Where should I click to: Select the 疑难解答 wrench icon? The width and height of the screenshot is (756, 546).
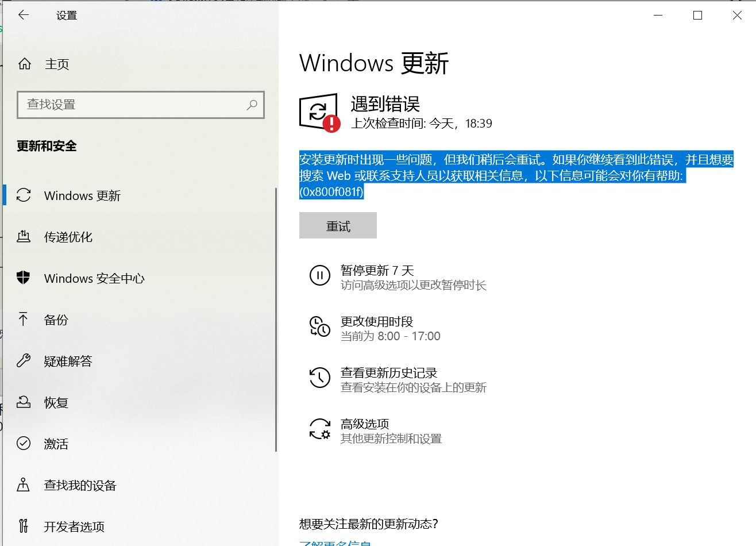[24, 361]
